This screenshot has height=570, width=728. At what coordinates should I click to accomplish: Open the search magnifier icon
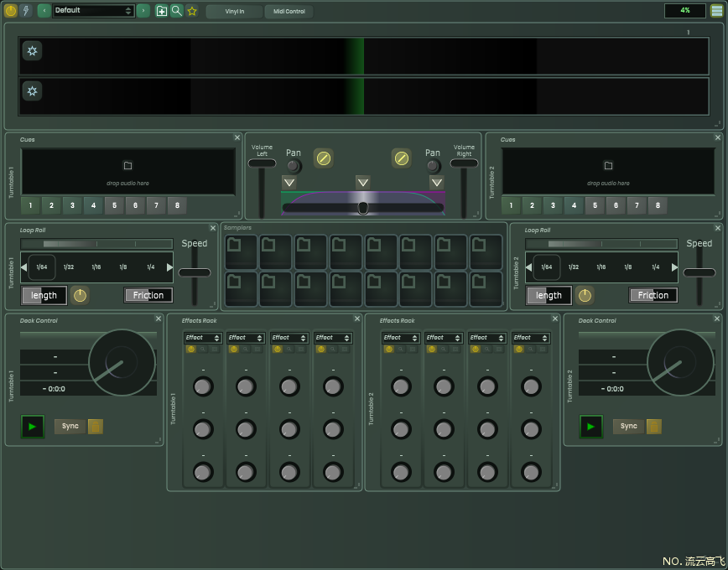coord(176,11)
